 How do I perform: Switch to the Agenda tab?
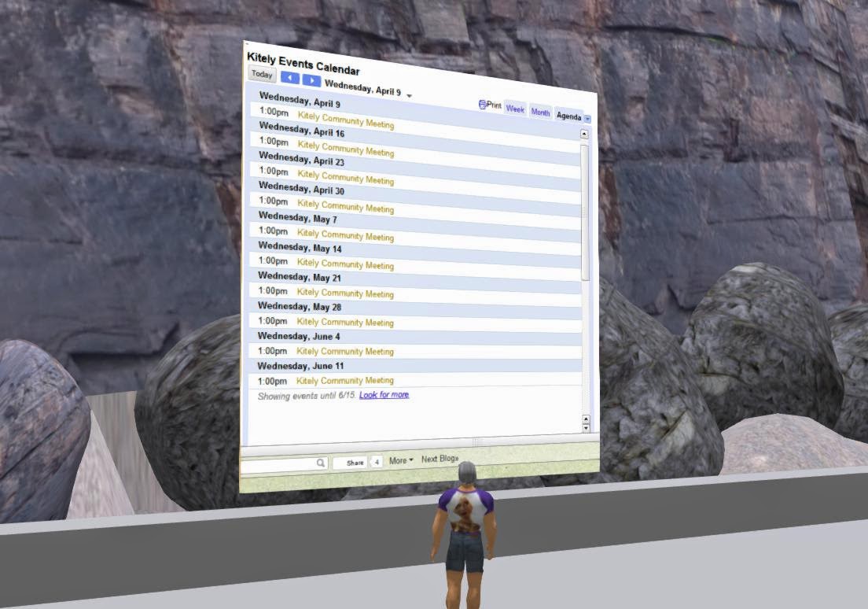568,116
